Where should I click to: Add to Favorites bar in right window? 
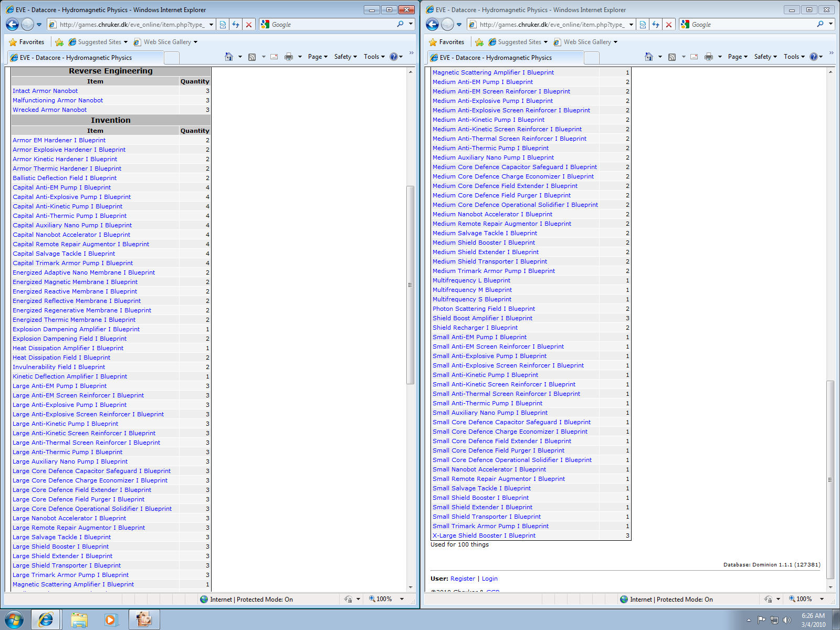(x=479, y=42)
